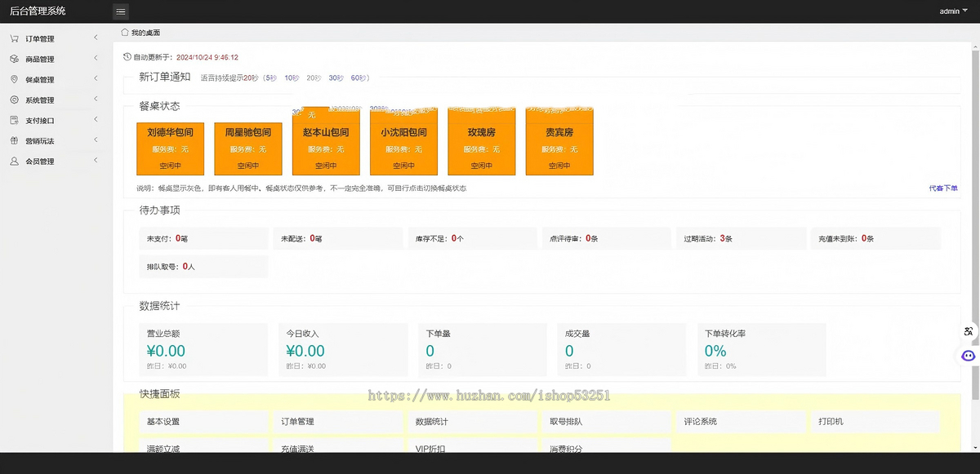Open 数据统计 shortcut in the quick panel
This screenshot has height=474, width=980.
pyautogui.click(x=473, y=422)
